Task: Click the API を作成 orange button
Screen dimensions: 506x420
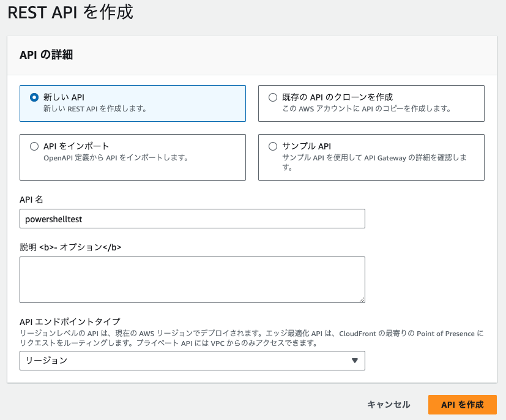Action: pos(462,405)
